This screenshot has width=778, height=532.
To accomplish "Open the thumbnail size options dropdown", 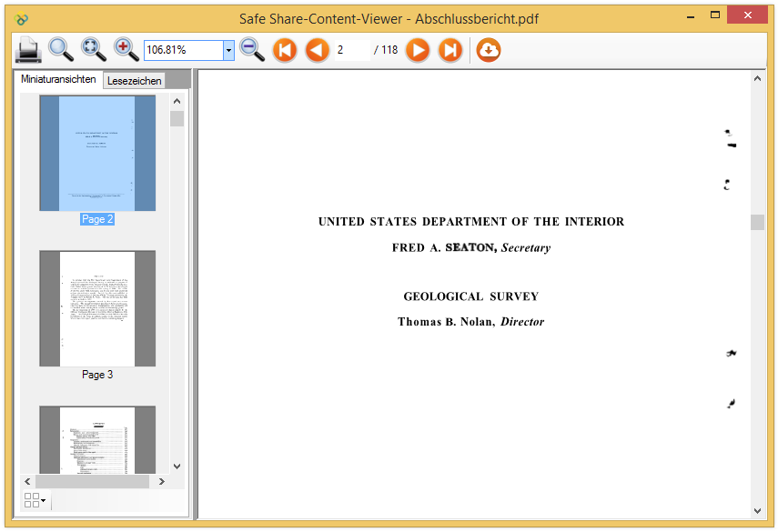I will 35,500.
